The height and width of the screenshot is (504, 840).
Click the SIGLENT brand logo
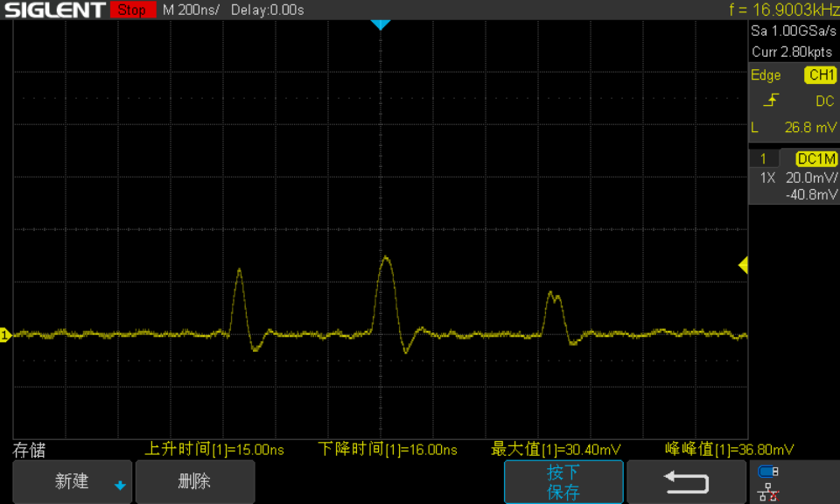click(x=54, y=10)
